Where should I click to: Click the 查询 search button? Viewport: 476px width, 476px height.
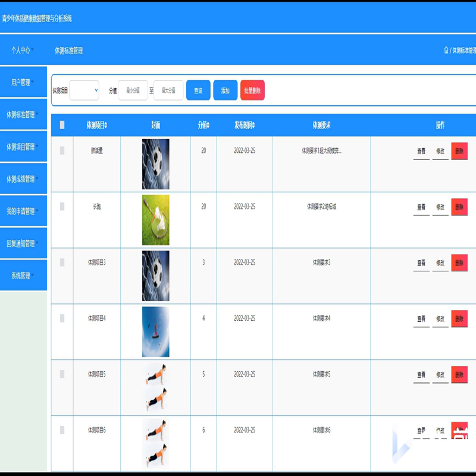[x=198, y=90]
